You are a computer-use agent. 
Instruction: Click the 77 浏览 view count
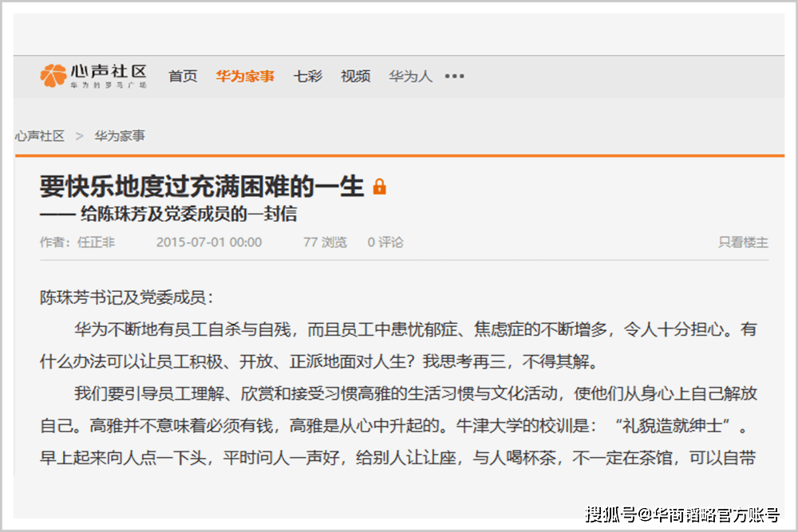pyautogui.click(x=325, y=242)
